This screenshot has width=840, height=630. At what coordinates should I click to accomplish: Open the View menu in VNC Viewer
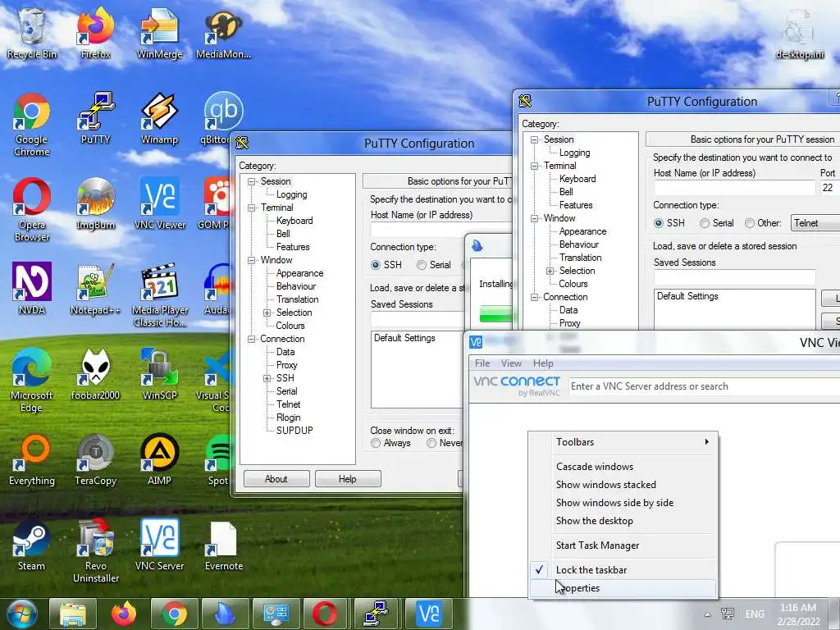click(511, 363)
